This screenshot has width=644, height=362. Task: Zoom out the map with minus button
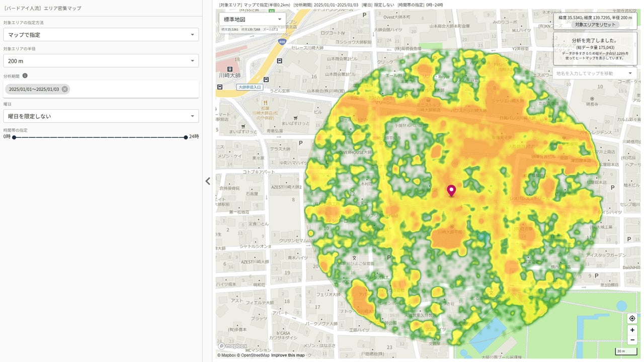click(632, 340)
